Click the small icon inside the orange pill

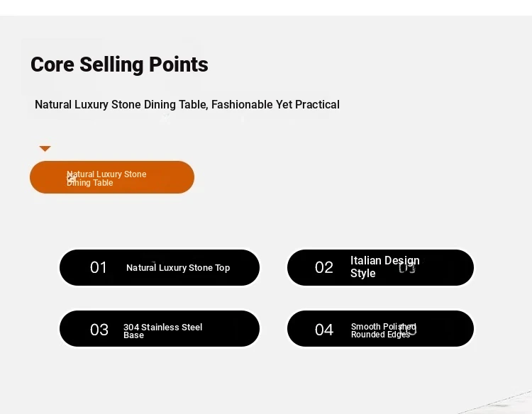71,177
